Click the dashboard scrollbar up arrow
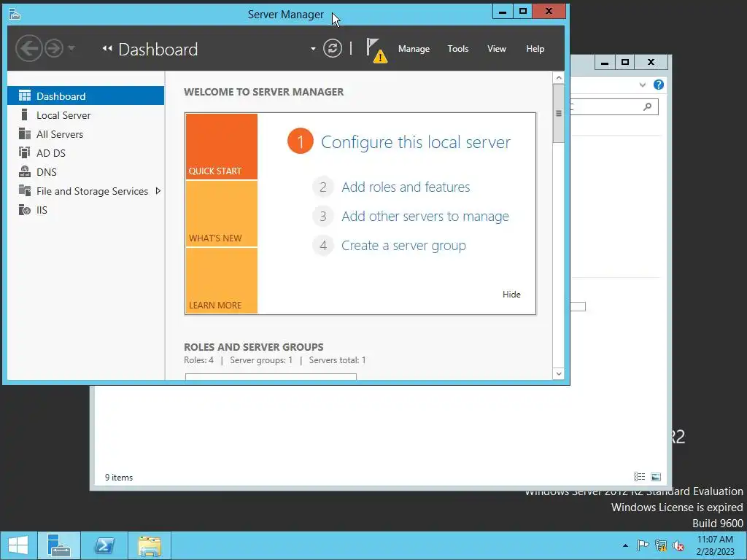The width and height of the screenshot is (747, 560). pyautogui.click(x=559, y=78)
